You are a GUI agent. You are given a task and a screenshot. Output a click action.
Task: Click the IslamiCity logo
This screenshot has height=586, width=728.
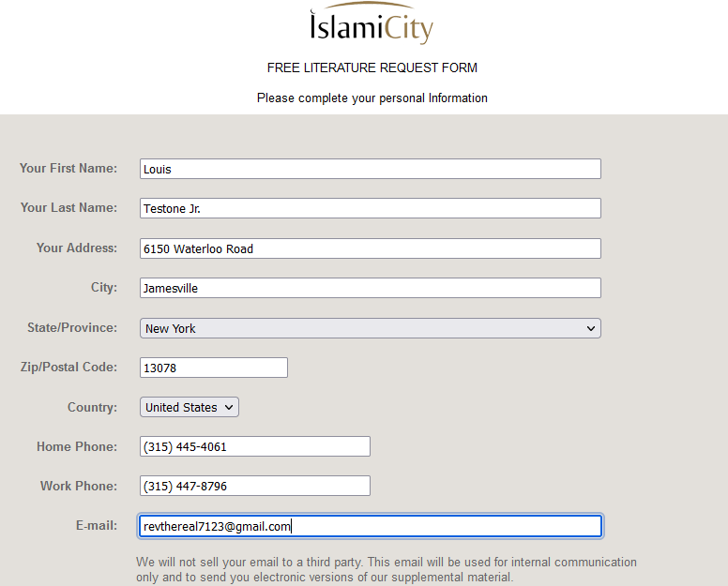[372, 23]
